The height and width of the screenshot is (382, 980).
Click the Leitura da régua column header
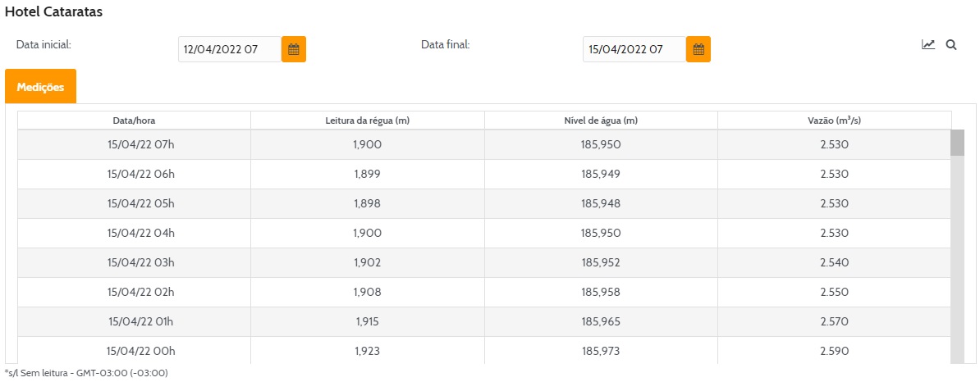tap(368, 121)
